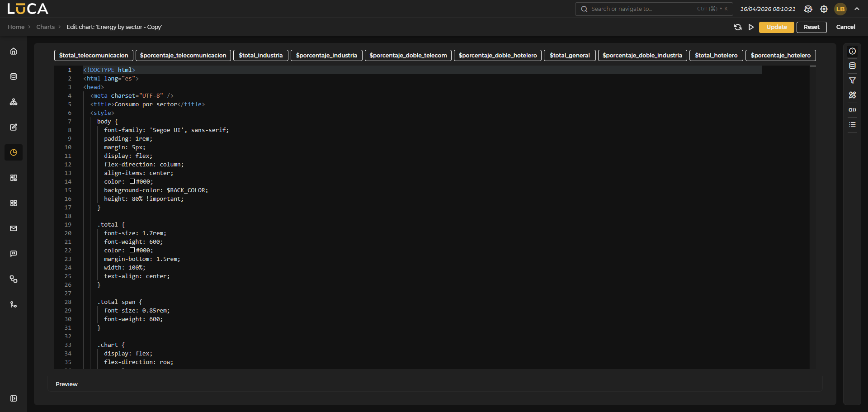The width and height of the screenshot is (868, 412).
Task: Open the edit pencil icon in sidebar
Action: pyautogui.click(x=14, y=127)
